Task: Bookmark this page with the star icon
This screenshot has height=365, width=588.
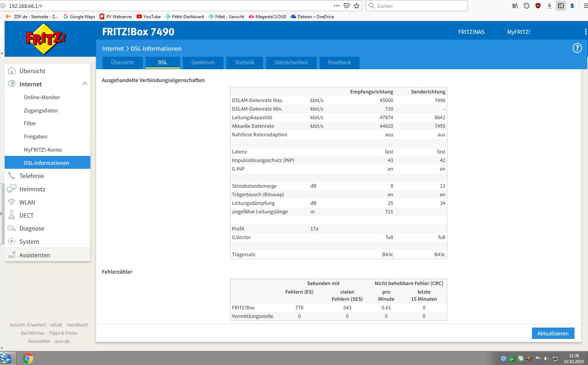Action: [356, 6]
